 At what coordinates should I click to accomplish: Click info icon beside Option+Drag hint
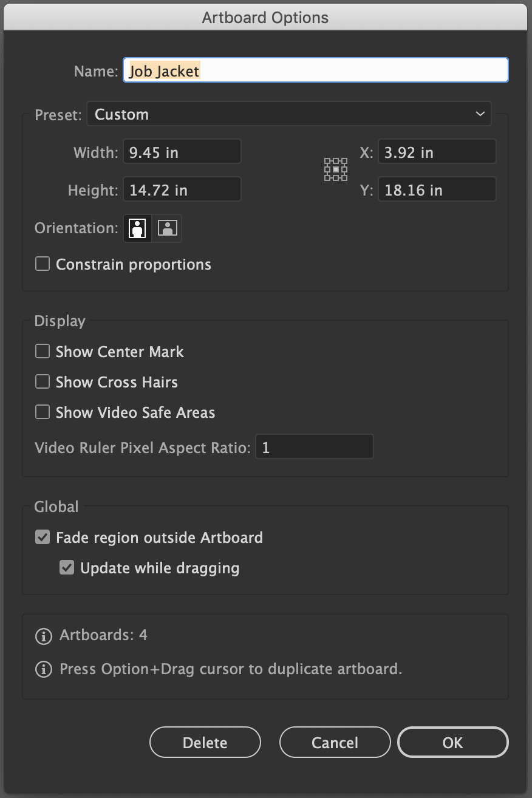click(x=43, y=670)
